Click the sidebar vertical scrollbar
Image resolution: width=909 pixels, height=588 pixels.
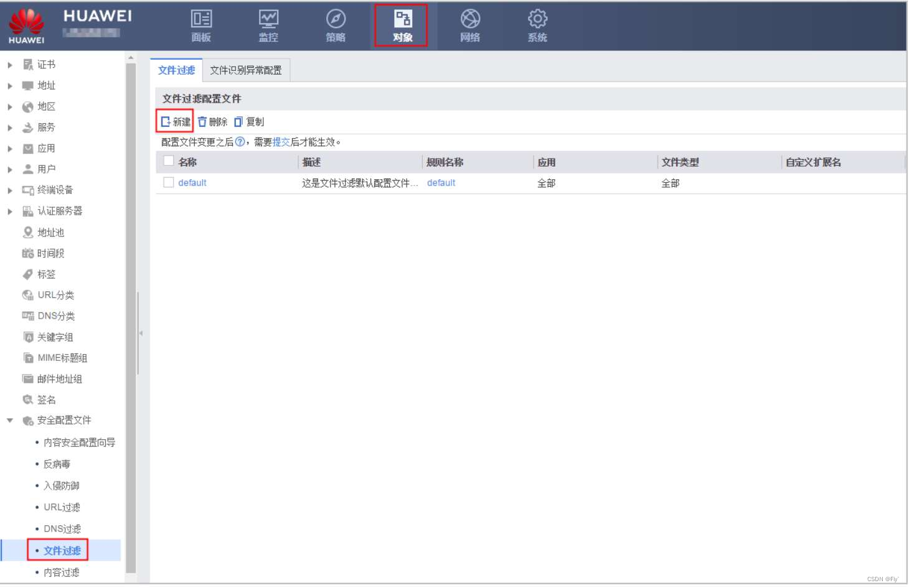point(131,317)
